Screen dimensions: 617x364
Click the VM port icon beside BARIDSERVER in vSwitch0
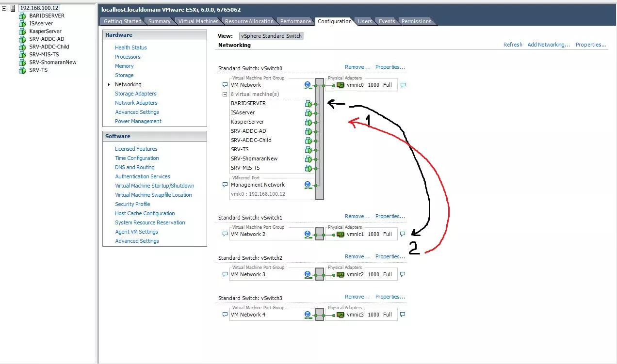pyautogui.click(x=308, y=104)
